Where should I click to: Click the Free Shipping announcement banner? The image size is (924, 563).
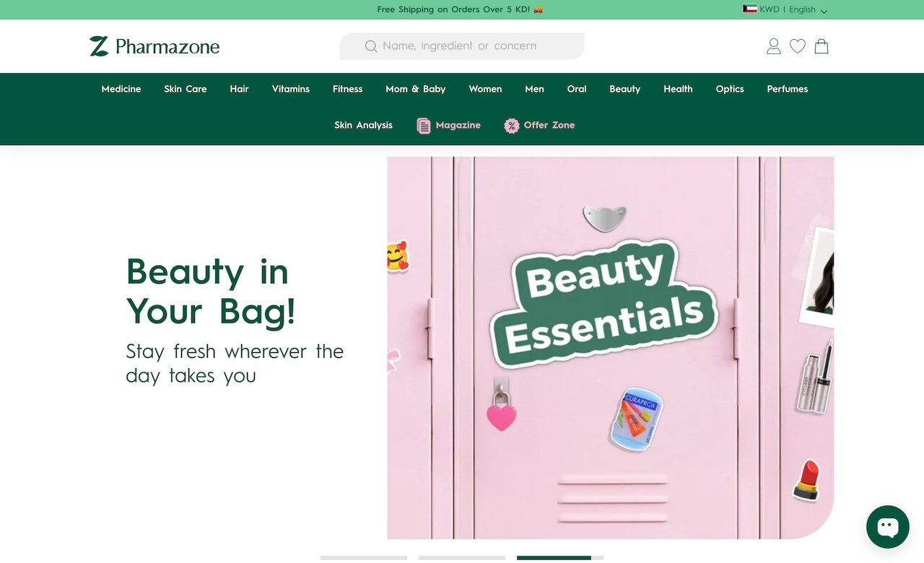460,9
